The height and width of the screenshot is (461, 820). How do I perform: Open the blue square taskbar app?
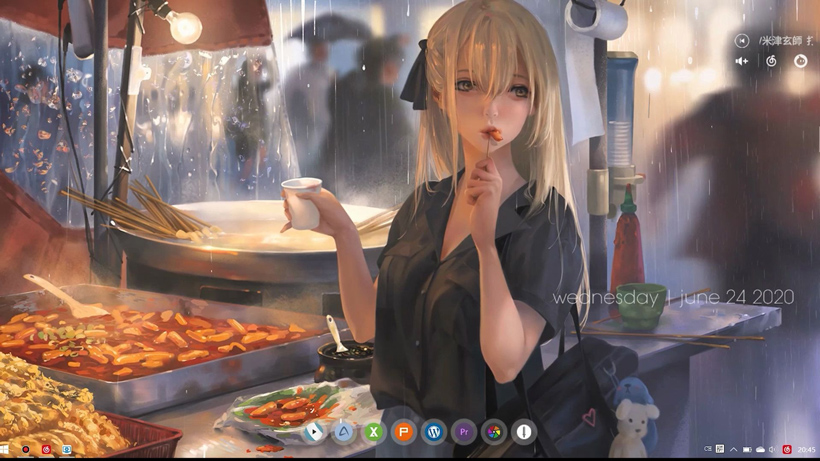click(x=67, y=449)
